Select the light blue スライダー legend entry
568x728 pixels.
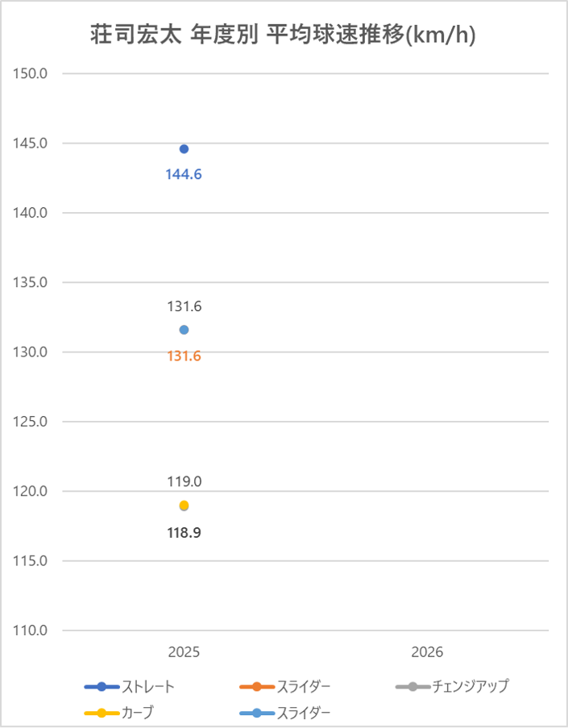click(285, 712)
